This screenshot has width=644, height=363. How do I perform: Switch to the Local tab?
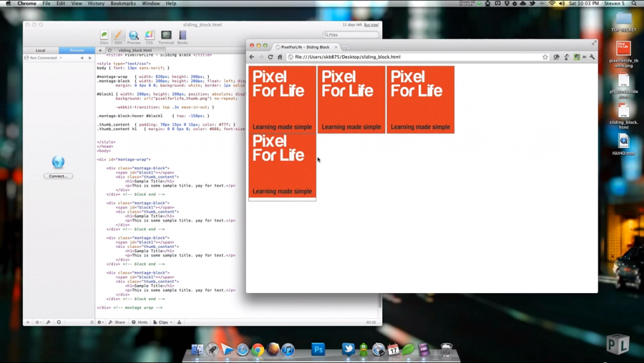click(40, 50)
